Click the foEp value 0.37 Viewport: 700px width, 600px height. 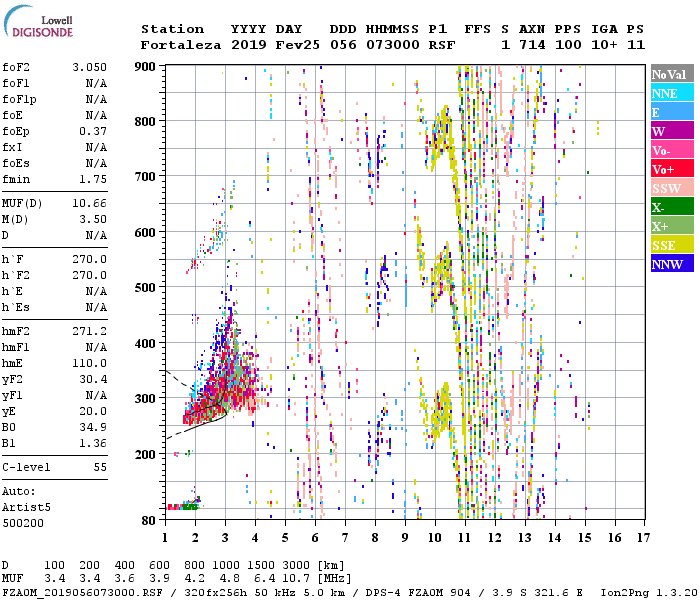coord(93,131)
